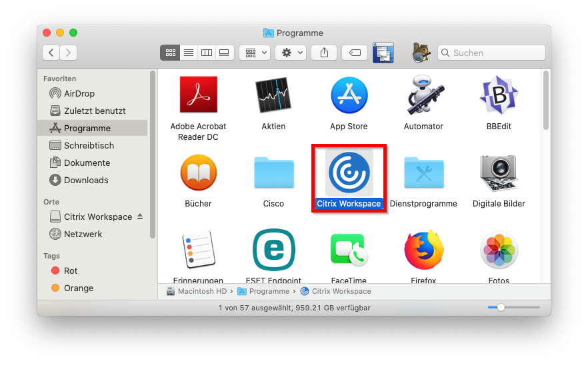Click the Tags section header
The image size is (588, 365).
click(52, 256)
